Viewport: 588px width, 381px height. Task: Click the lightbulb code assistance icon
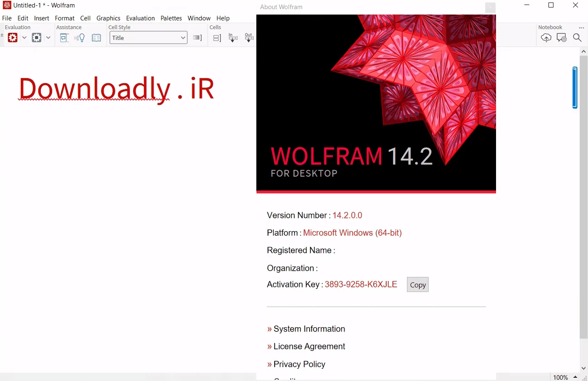click(x=80, y=38)
